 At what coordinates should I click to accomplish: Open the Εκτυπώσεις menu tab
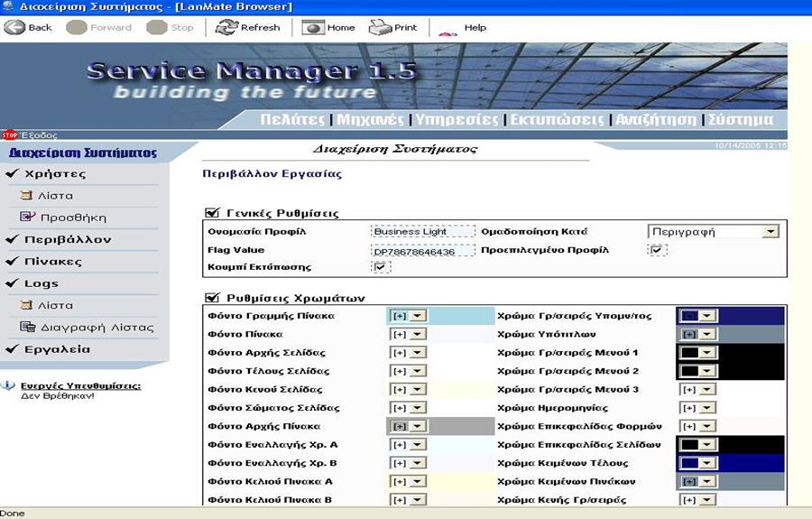(x=558, y=120)
